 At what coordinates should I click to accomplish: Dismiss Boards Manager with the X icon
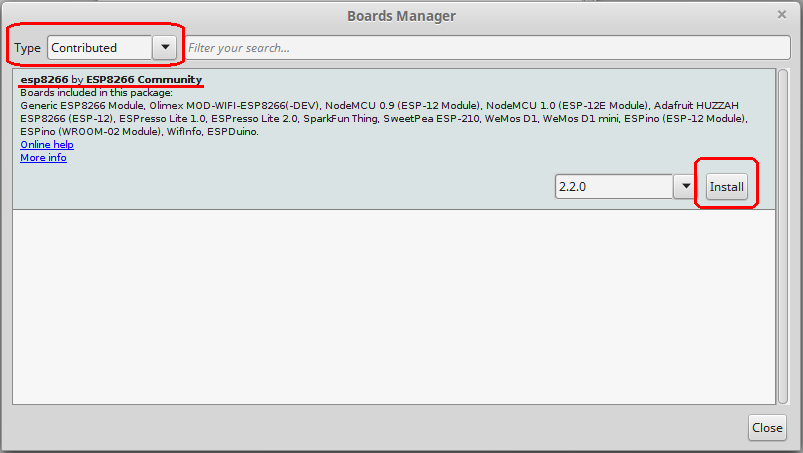point(781,15)
